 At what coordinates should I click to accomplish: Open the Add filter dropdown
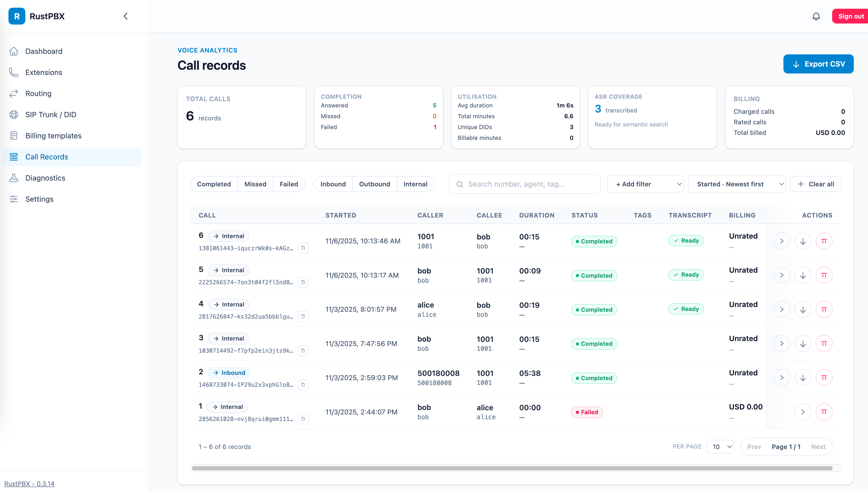coord(645,184)
